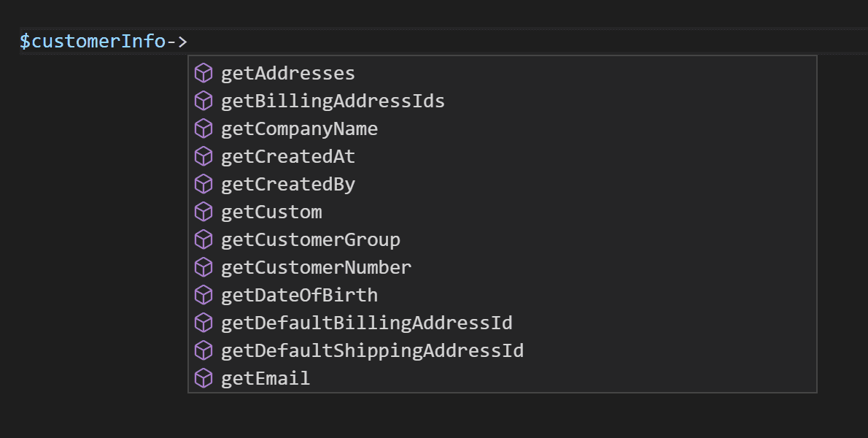Select getAddresses from the suggestion list
This screenshot has height=438, width=868.
288,73
